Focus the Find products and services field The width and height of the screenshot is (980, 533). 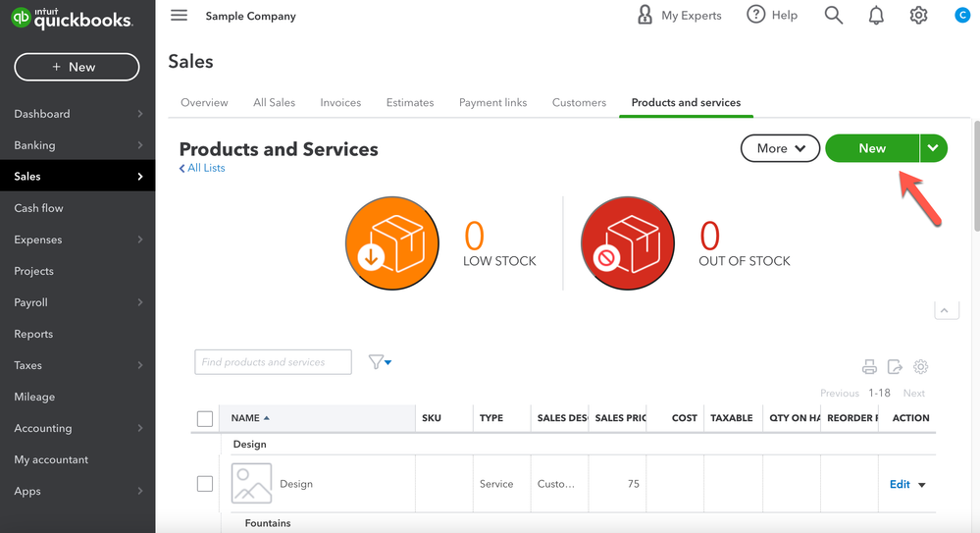pos(273,362)
